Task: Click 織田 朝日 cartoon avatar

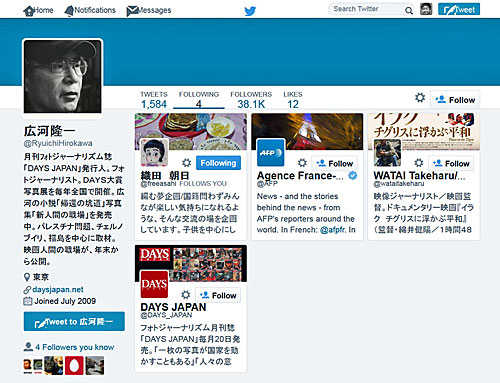Action: click(154, 153)
